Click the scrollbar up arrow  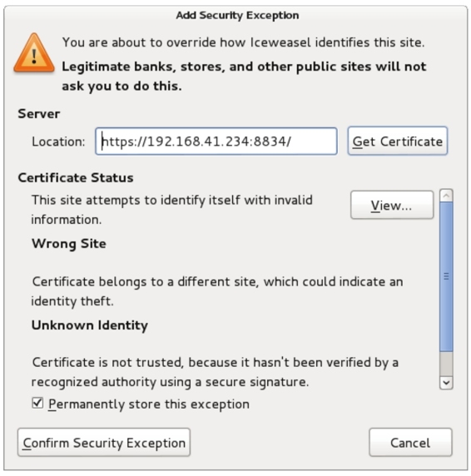[x=446, y=196]
